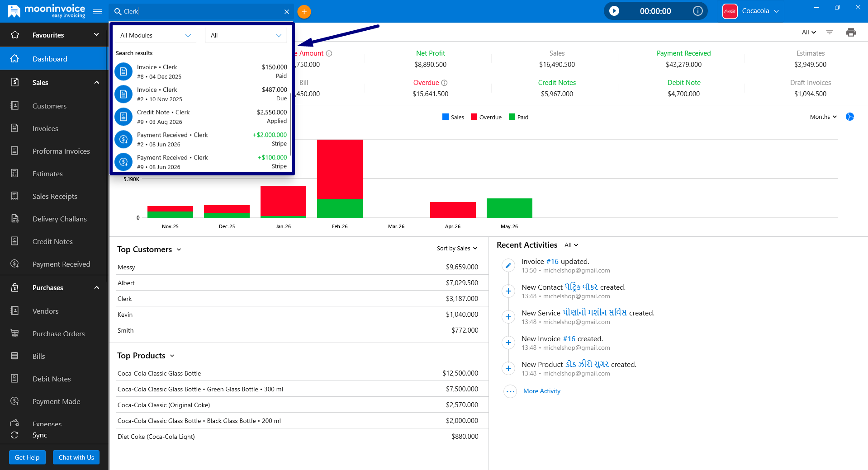Open the All status dropdown in search panel

246,35
